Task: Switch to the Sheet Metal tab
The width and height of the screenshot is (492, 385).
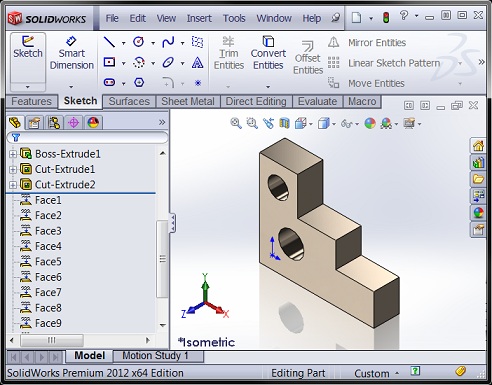Action: 188,101
